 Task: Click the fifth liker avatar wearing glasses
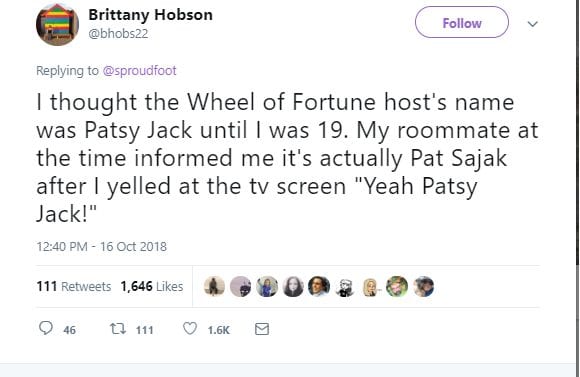[x=319, y=286]
